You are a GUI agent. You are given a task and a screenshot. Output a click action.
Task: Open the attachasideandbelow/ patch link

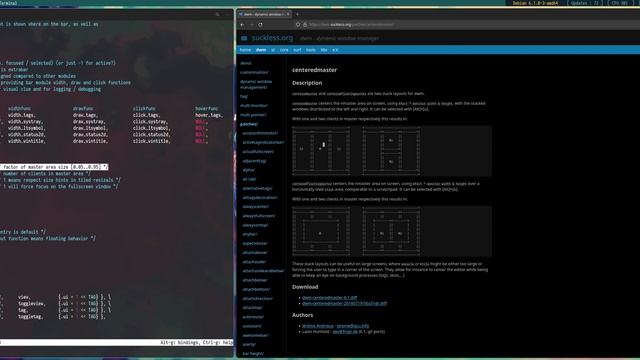pyautogui.click(x=263, y=271)
